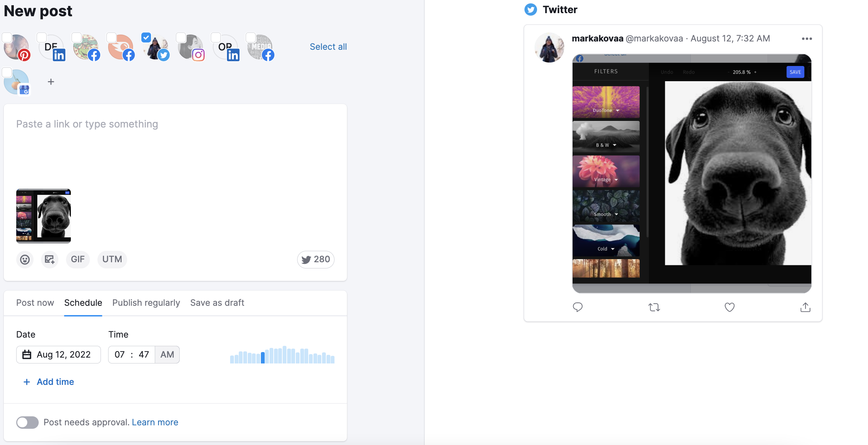Toggle the AM/PM selector
868x445 pixels.
click(167, 354)
